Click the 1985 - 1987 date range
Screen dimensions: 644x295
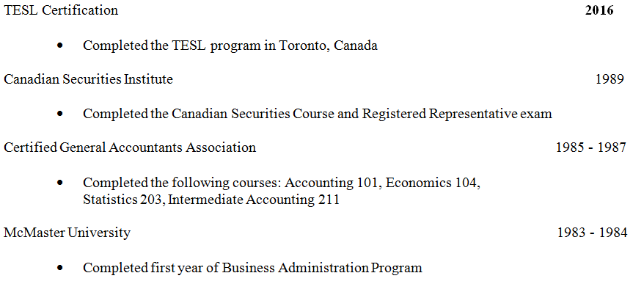(x=590, y=147)
